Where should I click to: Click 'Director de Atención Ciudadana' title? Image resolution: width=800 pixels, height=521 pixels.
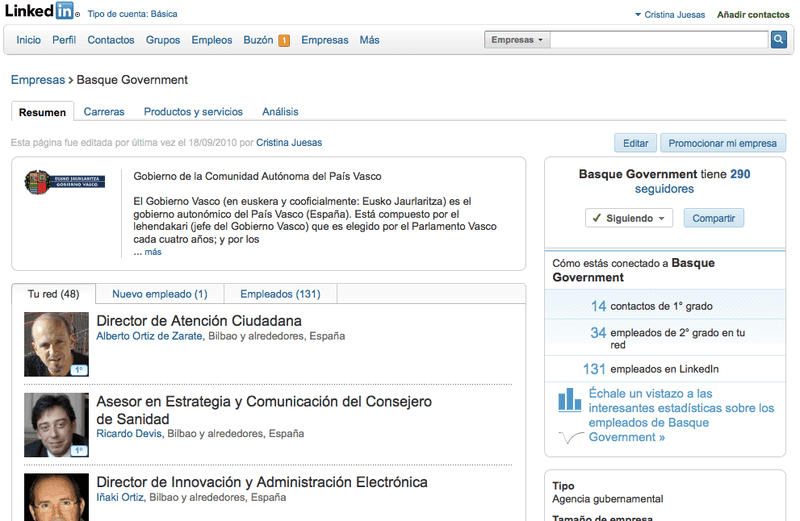point(199,321)
